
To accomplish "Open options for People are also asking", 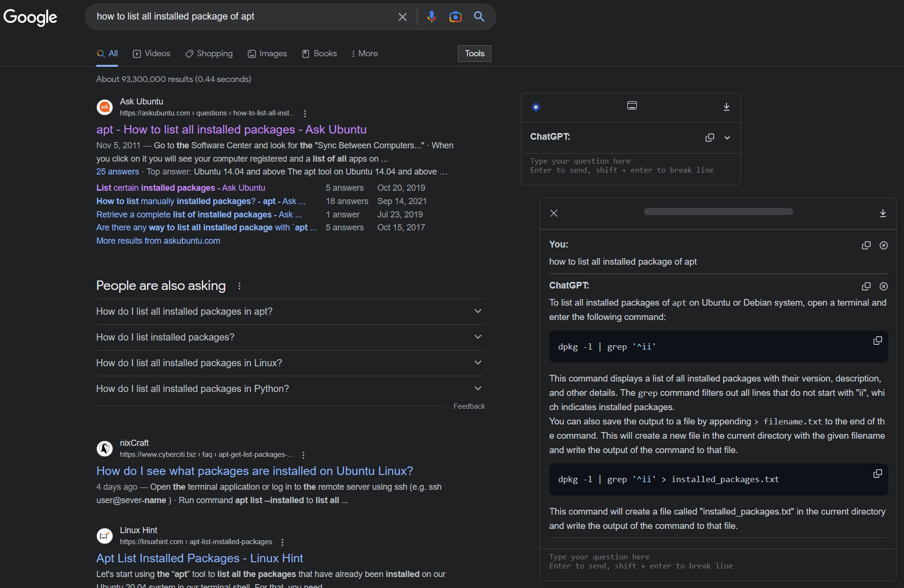I will [239, 286].
